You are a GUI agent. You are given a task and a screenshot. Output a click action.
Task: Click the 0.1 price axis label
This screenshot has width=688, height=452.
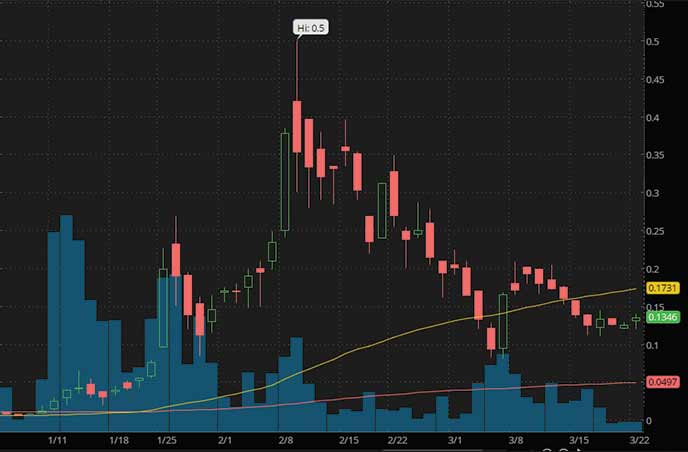pyautogui.click(x=652, y=345)
